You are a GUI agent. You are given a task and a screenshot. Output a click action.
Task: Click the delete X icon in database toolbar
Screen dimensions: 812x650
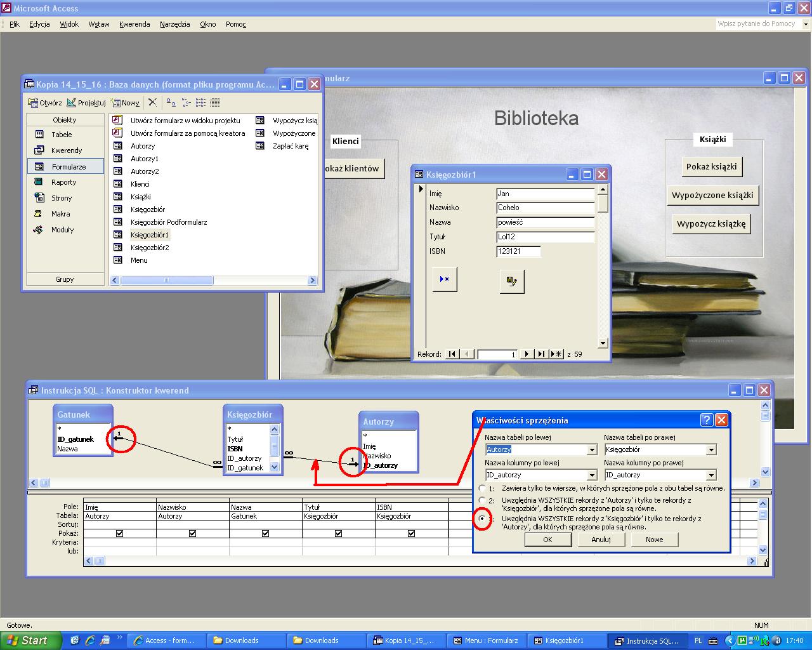point(152,102)
